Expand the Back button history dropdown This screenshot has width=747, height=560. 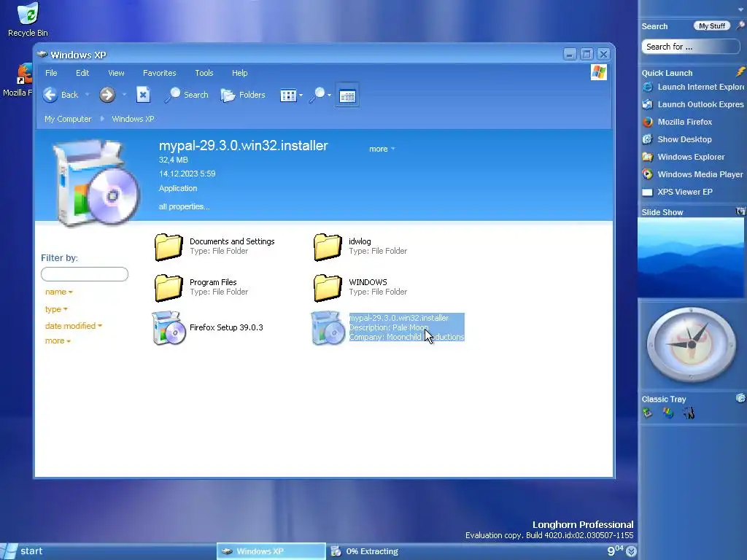pyautogui.click(x=87, y=95)
